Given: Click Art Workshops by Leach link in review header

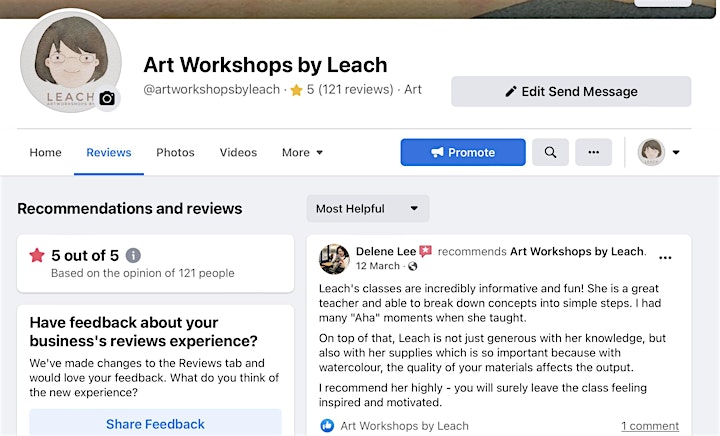Looking at the screenshot, I should (x=578, y=252).
